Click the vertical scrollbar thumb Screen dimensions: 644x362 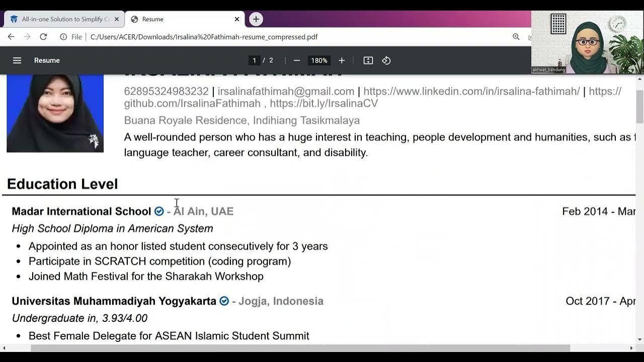639,107
